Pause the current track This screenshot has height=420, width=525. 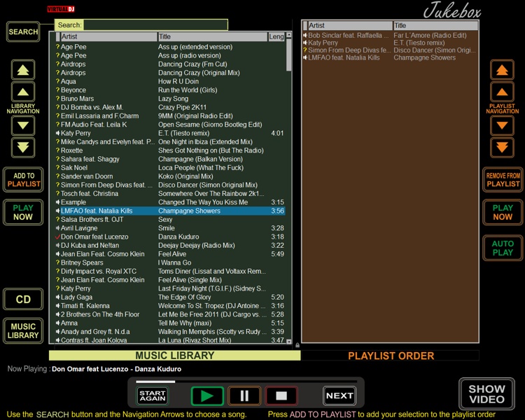244,396
